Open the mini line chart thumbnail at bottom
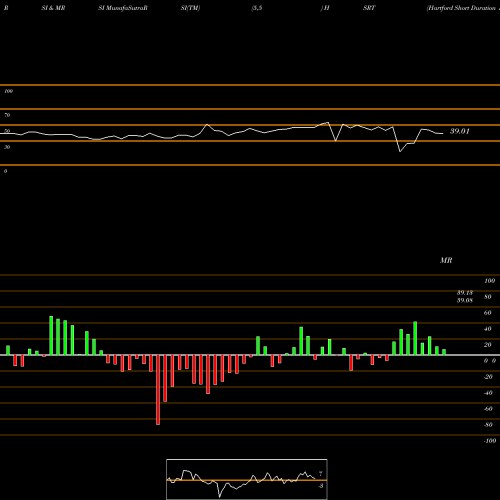This screenshot has height=500, width=500. tap(247, 479)
